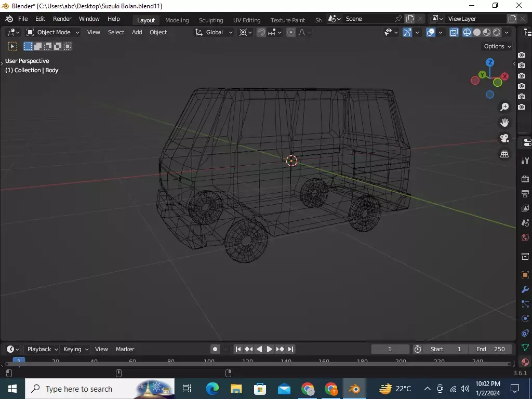Screen dimensions: 532x399
Task: Open the Modifiers wrench tab
Action: coord(525,289)
